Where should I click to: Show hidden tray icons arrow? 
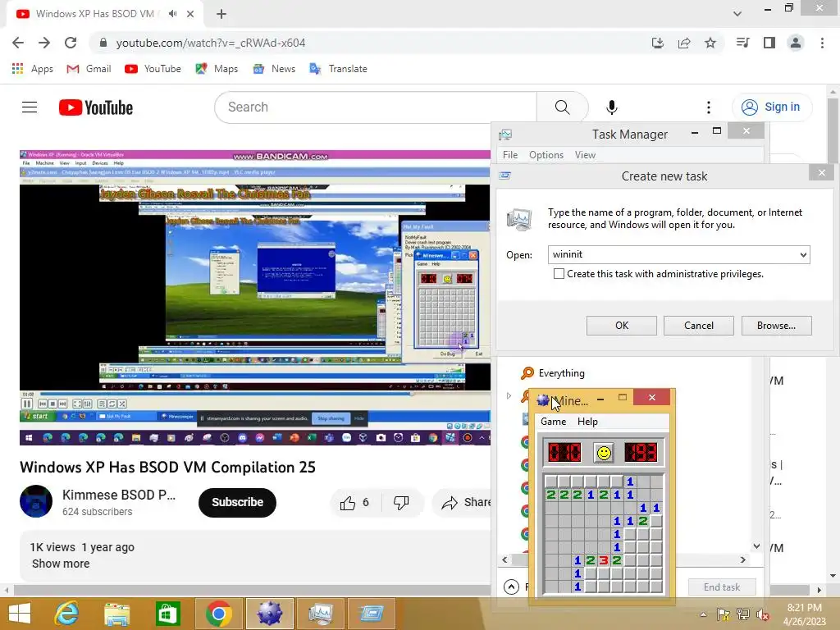point(703,614)
